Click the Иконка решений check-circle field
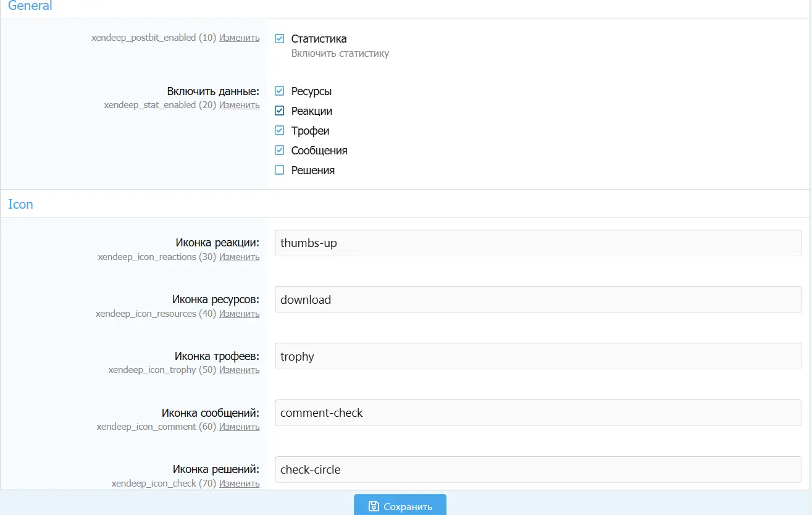 click(538, 470)
